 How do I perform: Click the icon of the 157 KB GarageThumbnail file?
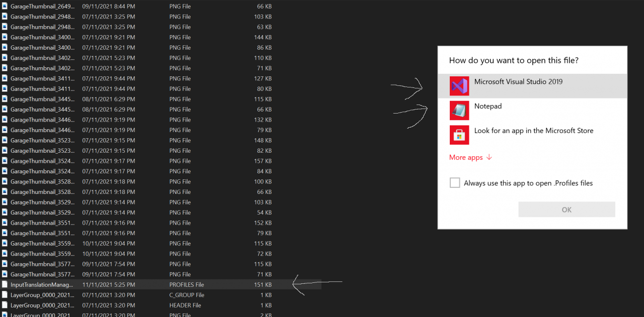[5, 161]
